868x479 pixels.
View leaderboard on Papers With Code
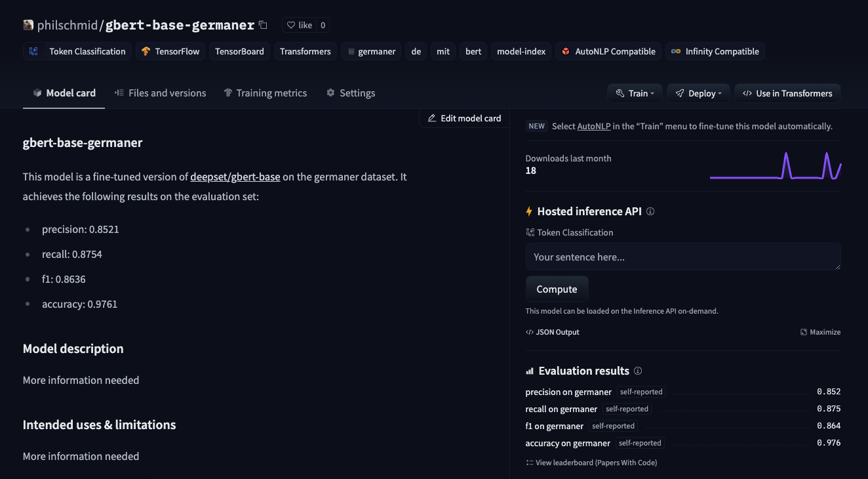point(591,463)
